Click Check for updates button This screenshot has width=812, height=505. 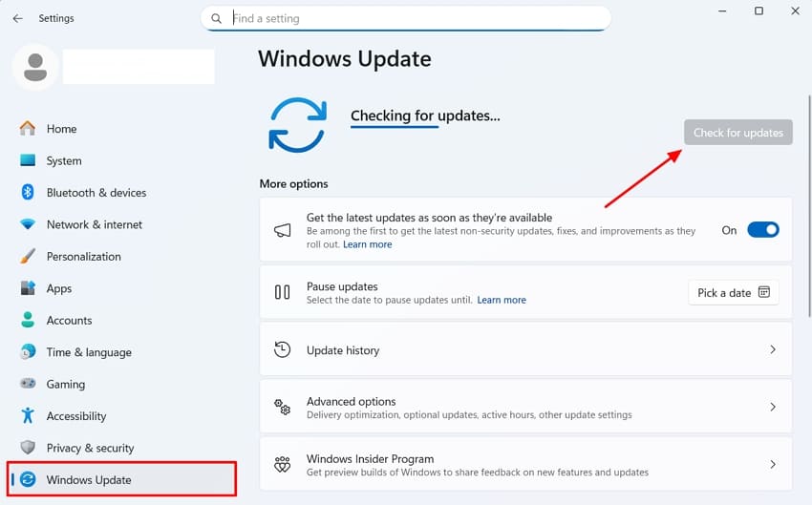737,133
